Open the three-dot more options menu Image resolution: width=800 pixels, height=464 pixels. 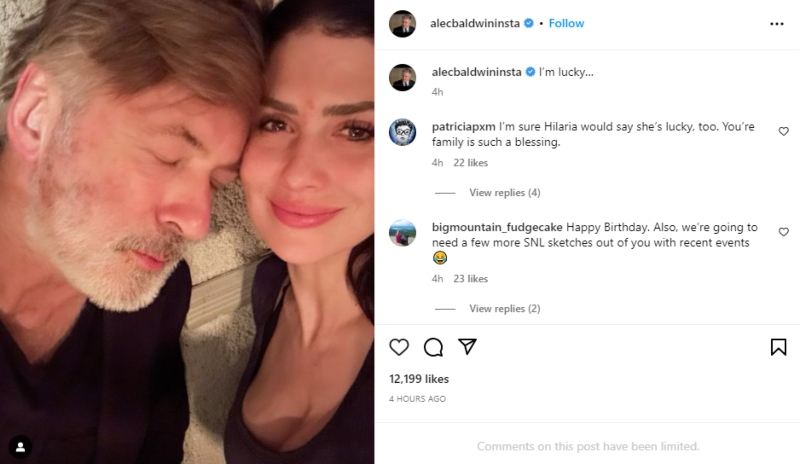pyautogui.click(x=777, y=23)
